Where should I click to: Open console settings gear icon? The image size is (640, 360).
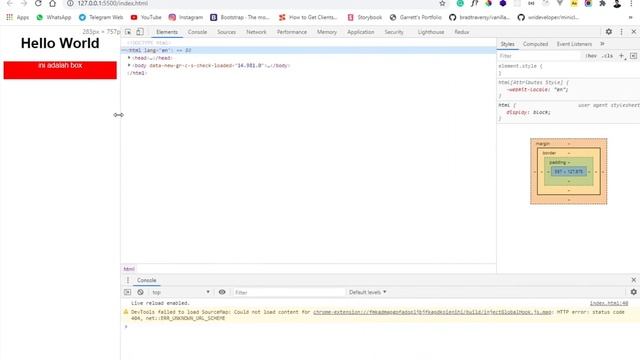coord(633,292)
